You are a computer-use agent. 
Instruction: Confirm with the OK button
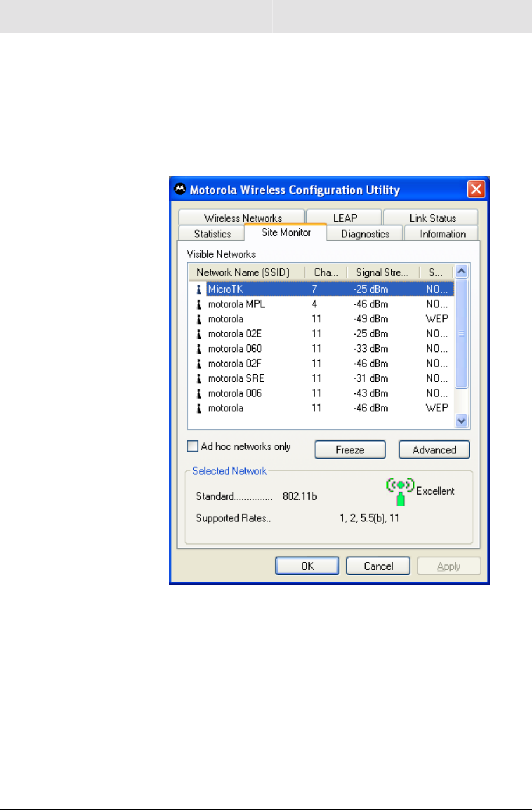tap(307, 566)
